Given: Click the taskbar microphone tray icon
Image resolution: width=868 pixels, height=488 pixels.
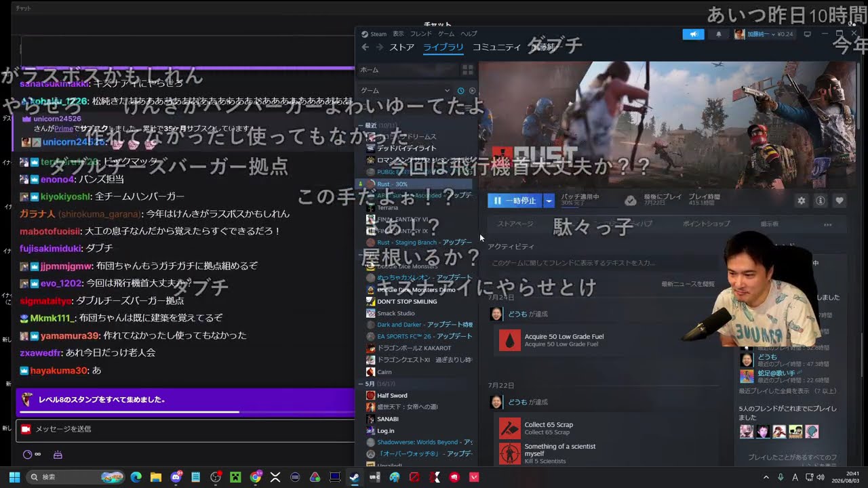Looking at the screenshot, I should [781, 477].
